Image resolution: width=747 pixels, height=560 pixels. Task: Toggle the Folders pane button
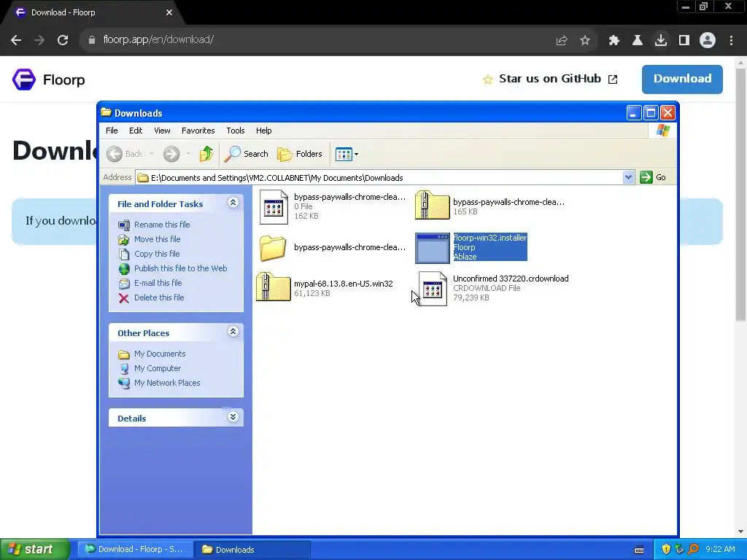click(300, 154)
